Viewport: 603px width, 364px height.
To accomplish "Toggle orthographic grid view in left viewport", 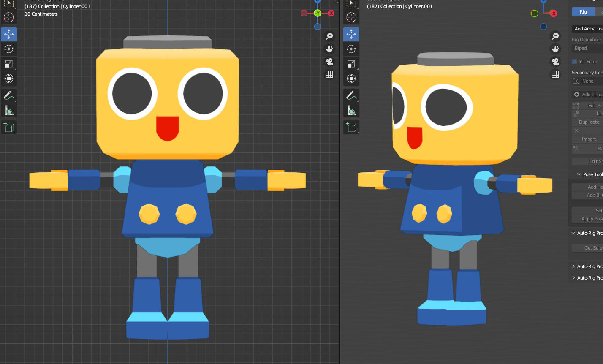I will [x=329, y=74].
